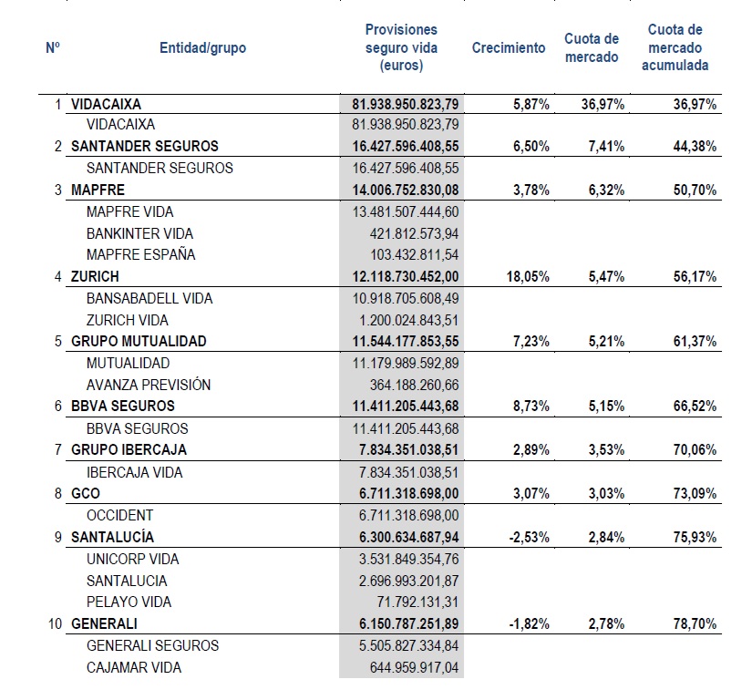Select the 'CAJAMAR VIDA' entity cell
This screenshot has height=700, width=752.
coord(134,667)
